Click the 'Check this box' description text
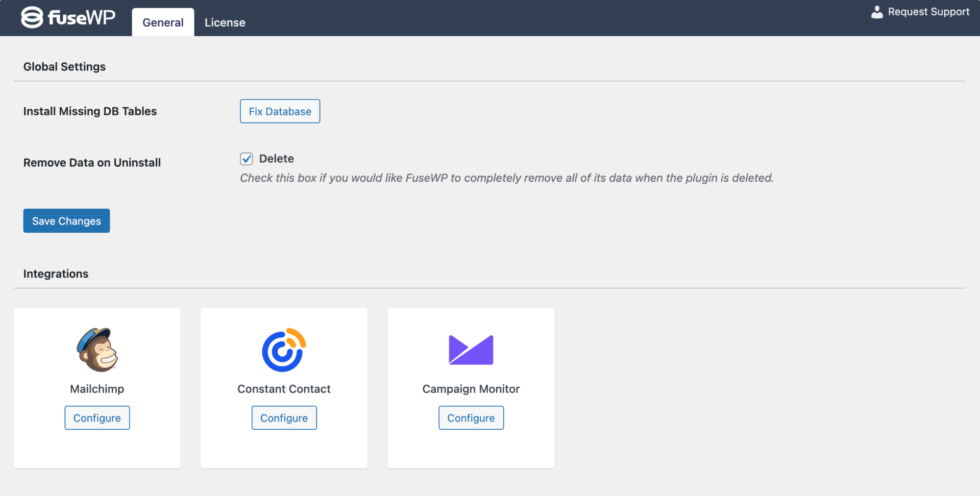This screenshot has height=496, width=980. tap(507, 178)
